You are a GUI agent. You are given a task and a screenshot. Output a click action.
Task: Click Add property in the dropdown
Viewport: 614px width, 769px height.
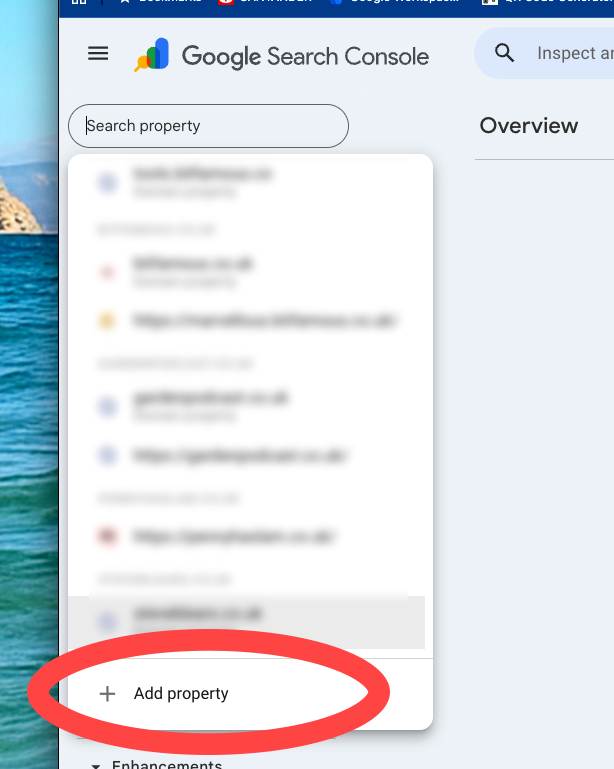250,693
